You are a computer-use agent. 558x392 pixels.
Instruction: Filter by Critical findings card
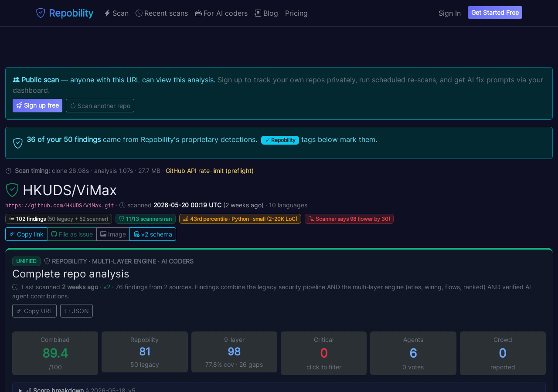click(x=323, y=353)
